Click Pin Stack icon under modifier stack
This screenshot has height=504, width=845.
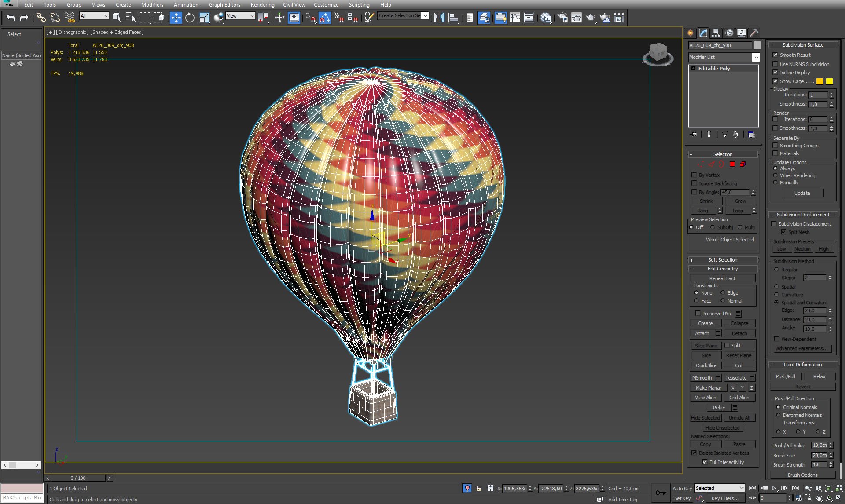[694, 135]
